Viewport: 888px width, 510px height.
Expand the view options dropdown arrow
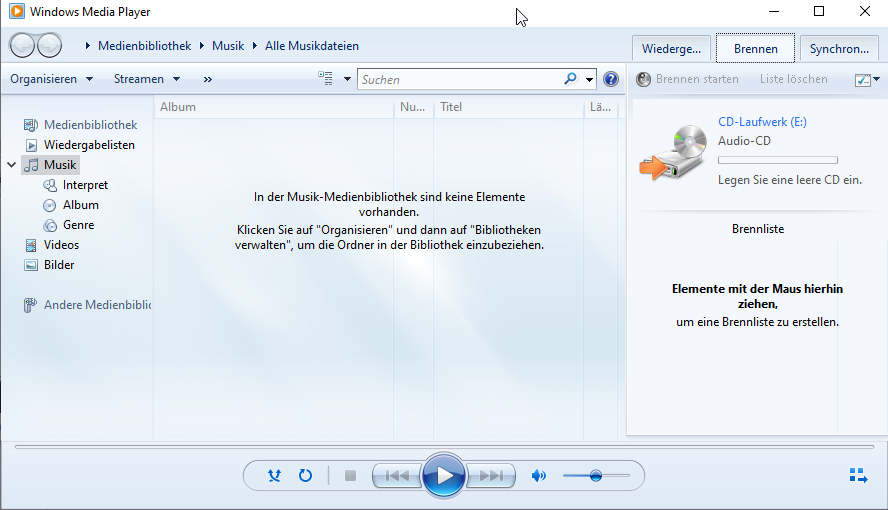347,79
